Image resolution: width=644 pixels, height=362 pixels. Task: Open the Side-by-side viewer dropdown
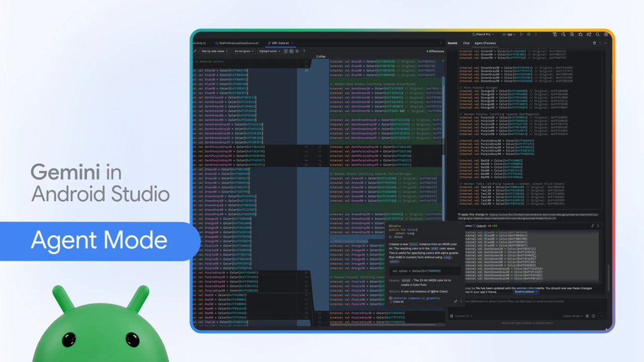tap(214, 51)
